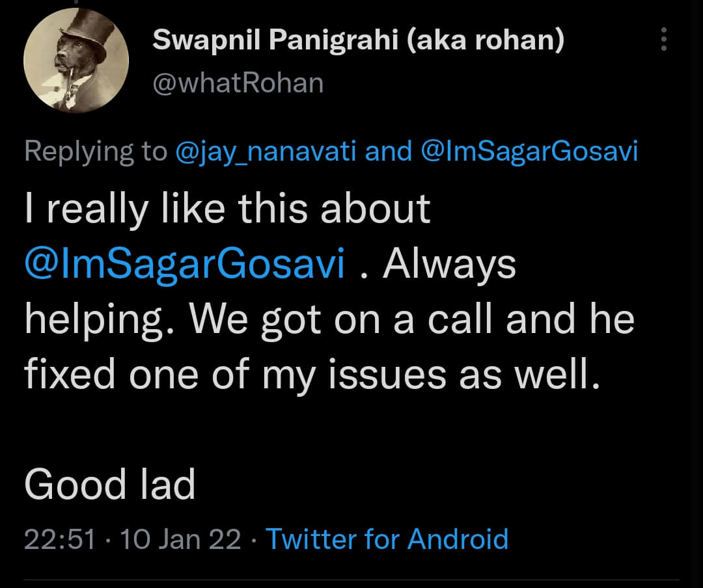The width and height of the screenshot is (703, 588).
Task: Tap the 22:51 timestamp
Action: [60, 539]
